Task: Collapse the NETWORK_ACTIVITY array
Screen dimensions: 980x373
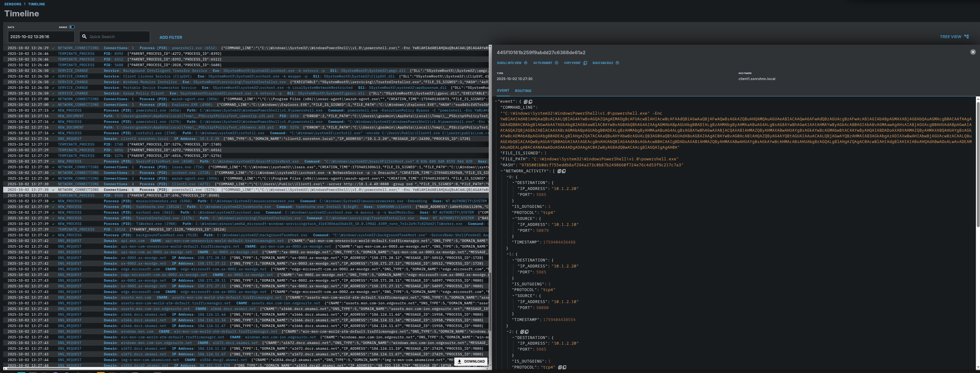Action: (501, 171)
